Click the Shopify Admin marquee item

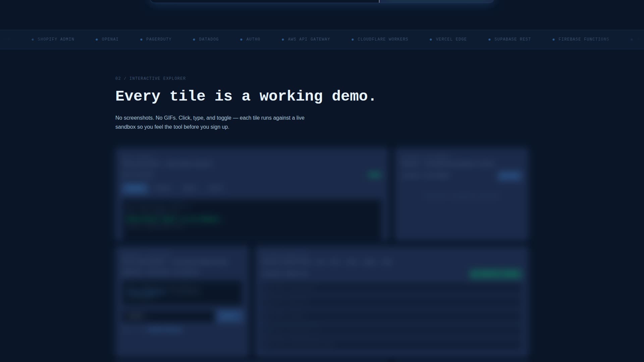pos(56,39)
